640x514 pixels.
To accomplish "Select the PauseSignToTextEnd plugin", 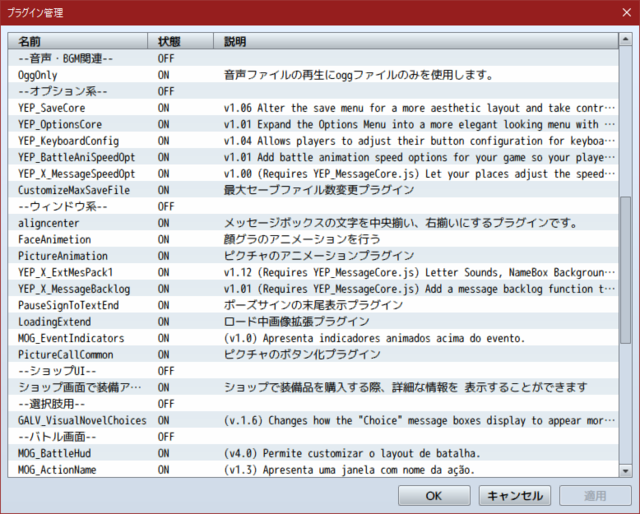I will 313,305.
